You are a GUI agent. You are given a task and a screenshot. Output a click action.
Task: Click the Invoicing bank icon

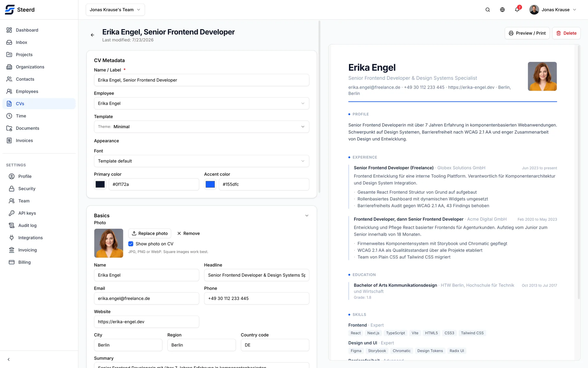(12, 250)
